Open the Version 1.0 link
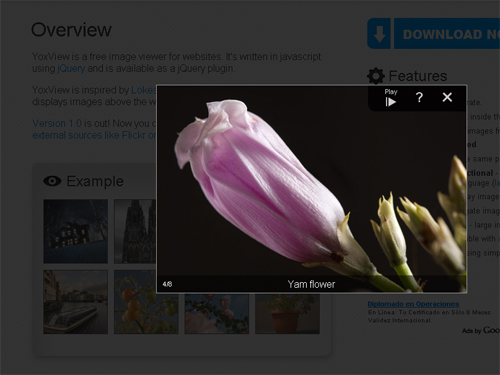The width and height of the screenshot is (500, 375). 57,123
